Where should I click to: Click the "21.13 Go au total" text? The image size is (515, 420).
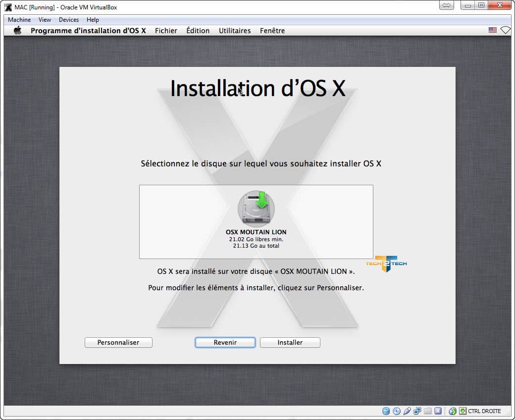pyautogui.click(x=256, y=246)
